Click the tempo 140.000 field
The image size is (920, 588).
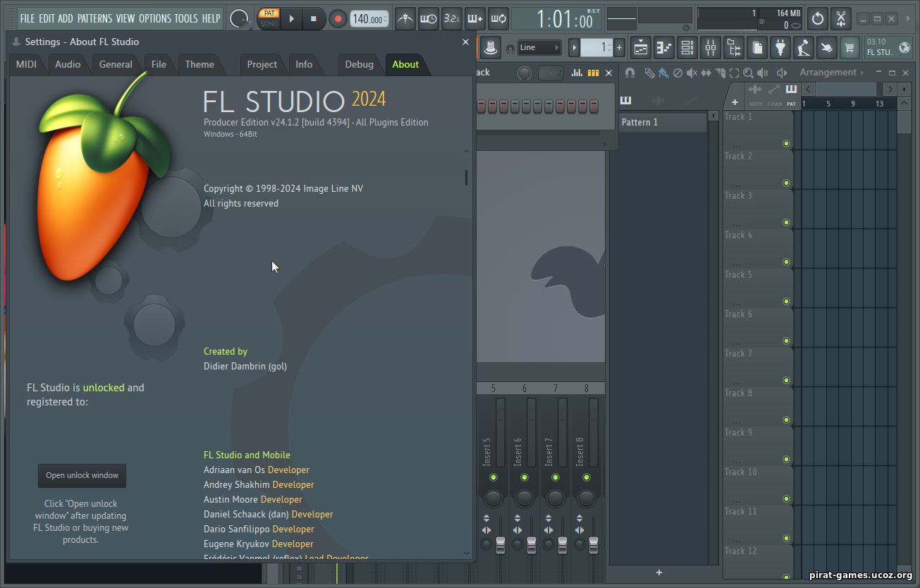(369, 20)
